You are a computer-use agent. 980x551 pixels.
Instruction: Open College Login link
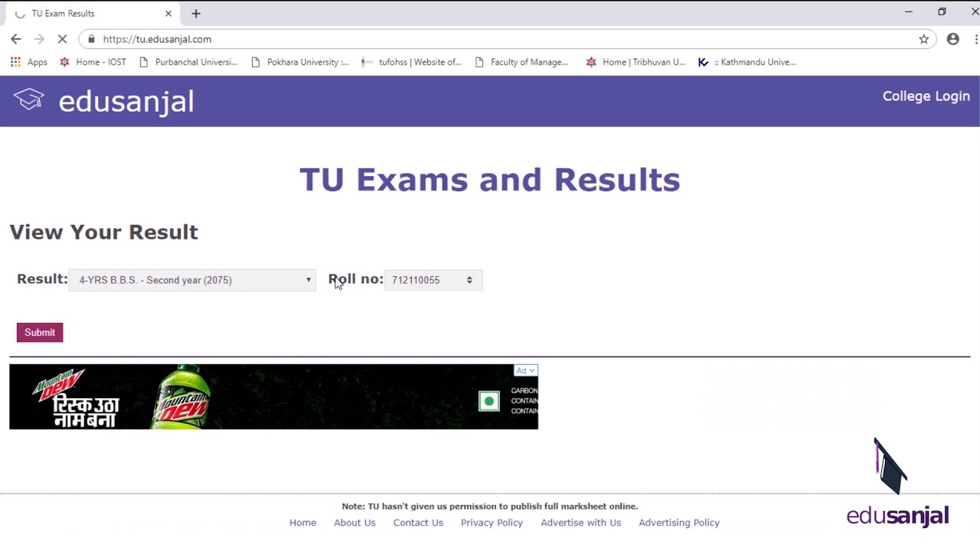point(926,96)
